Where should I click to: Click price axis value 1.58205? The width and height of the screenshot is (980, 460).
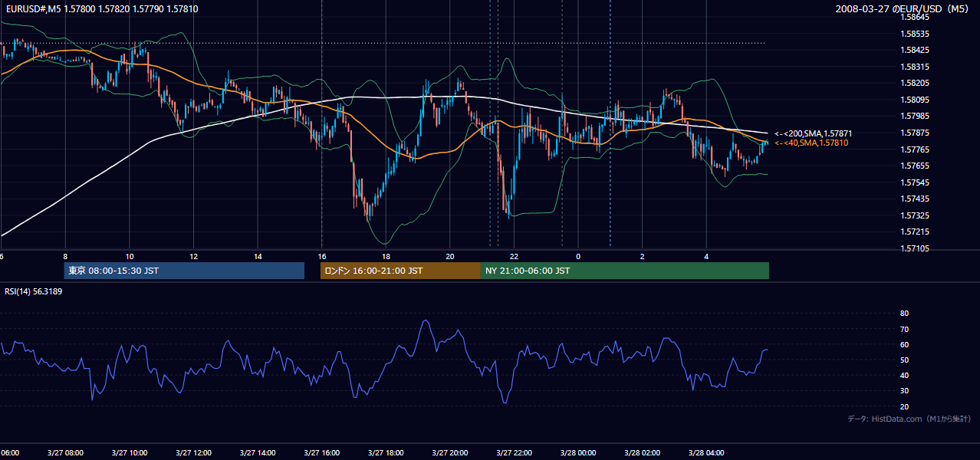(x=916, y=83)
